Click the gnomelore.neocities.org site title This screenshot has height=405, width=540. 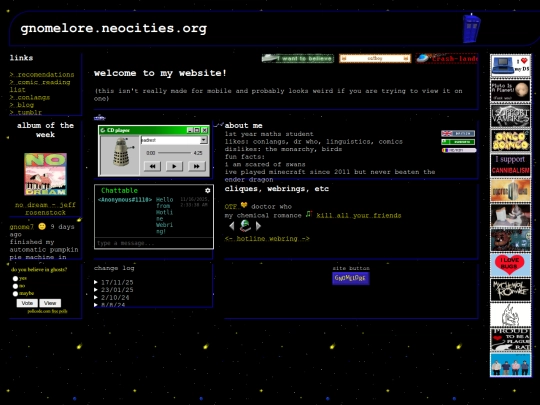[114, 29]
